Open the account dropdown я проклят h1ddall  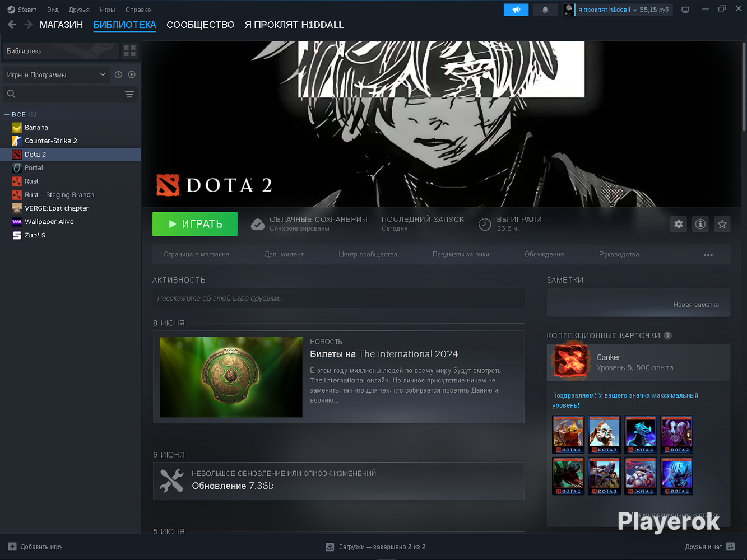tap(607, 10)
